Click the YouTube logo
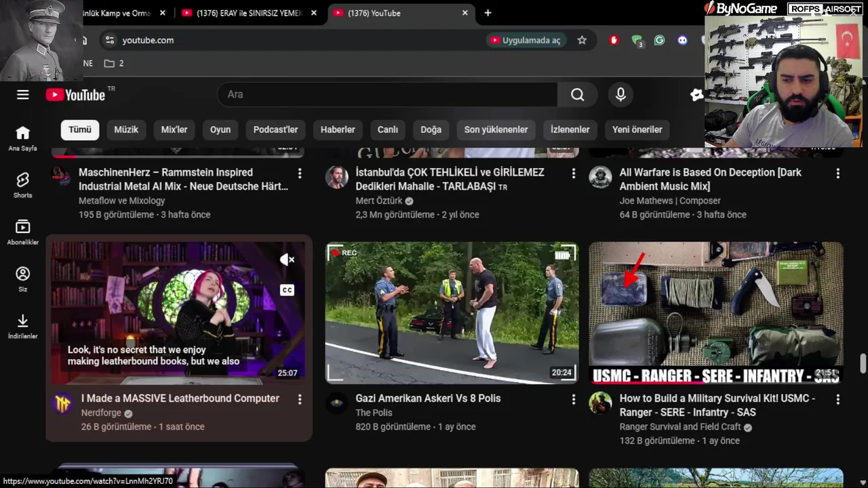Screen dimensions: 868x488 (76, 95)
